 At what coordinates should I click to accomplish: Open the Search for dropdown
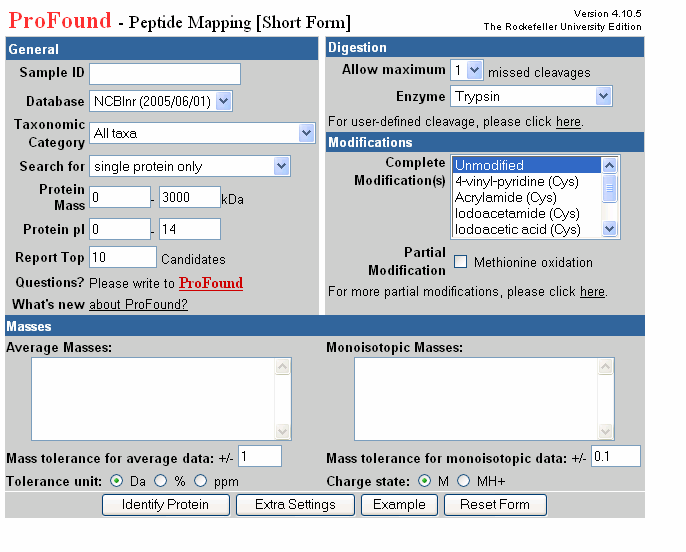pyautogui.click(x=190, y=166)
